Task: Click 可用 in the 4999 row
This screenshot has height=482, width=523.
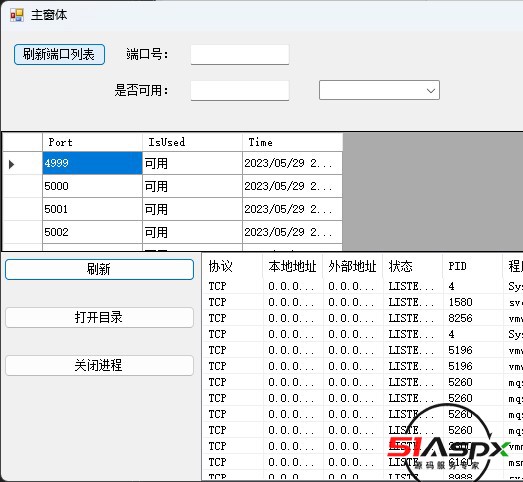Action: [x=192, y=163]
